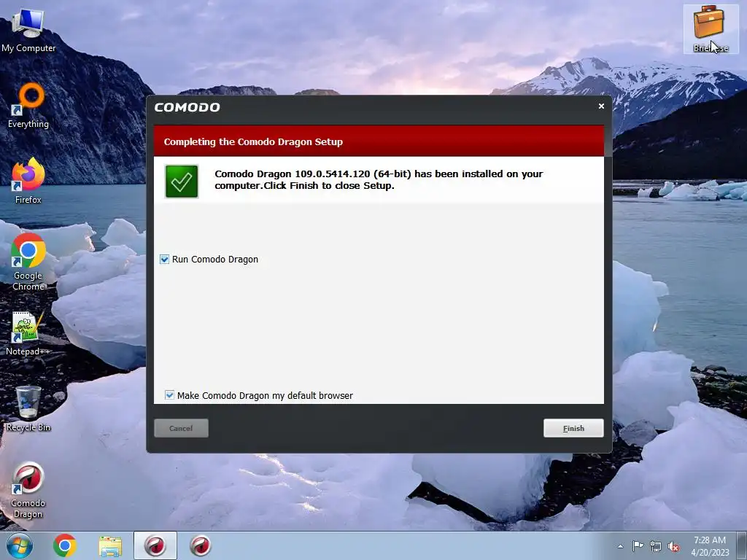Image resolution: width=747 pixels, height=560 pixels.
Task: Open the Recycle Bin icon
Action: click(x=28, y=408)
